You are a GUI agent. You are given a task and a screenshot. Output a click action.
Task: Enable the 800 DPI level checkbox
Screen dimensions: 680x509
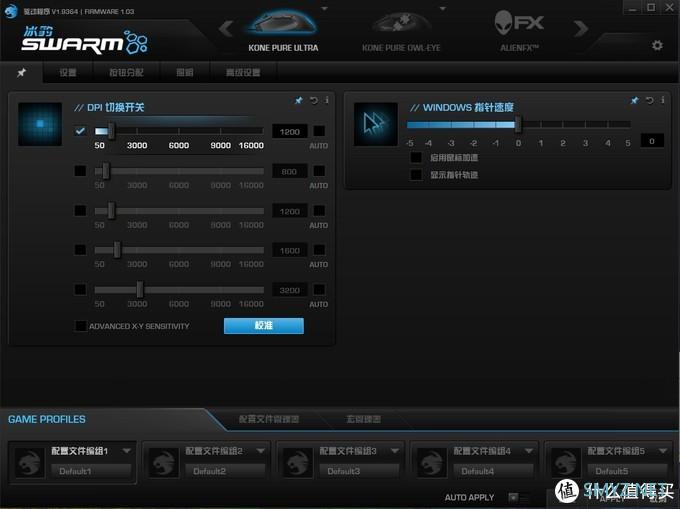coord(80,171)
